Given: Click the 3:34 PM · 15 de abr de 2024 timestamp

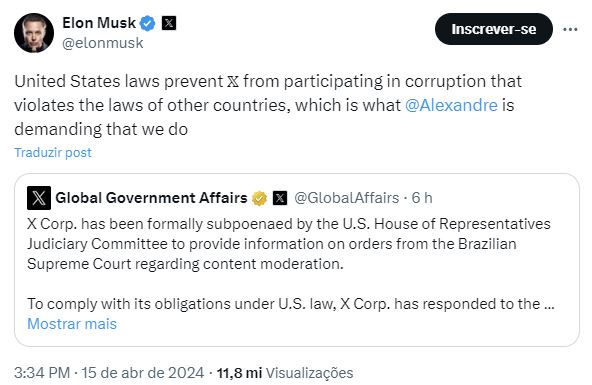Looking at the screenshot, I should coord(109,373).
